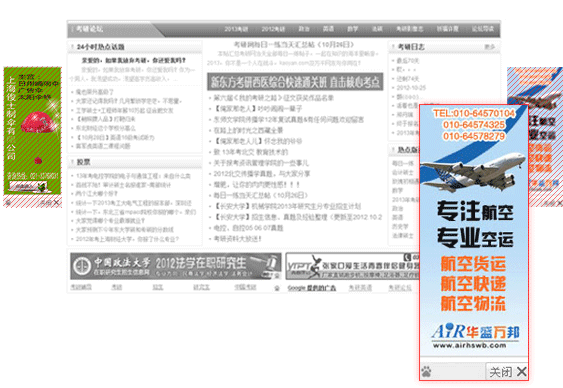The height and width of the screenshot is (388, 563).
Task: Open the poll 大家觉得哪个专业最难就业?
Action: coord(110,221)
